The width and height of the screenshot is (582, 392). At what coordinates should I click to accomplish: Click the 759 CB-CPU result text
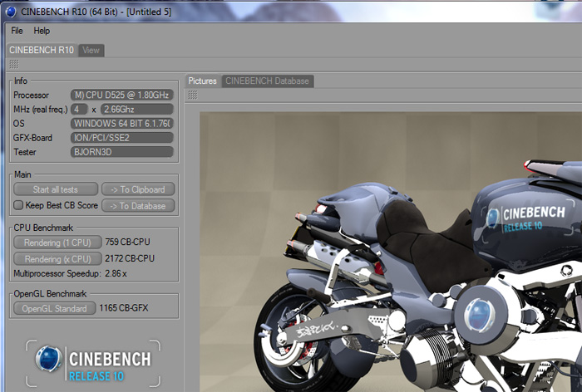click(x=128, y=243)
